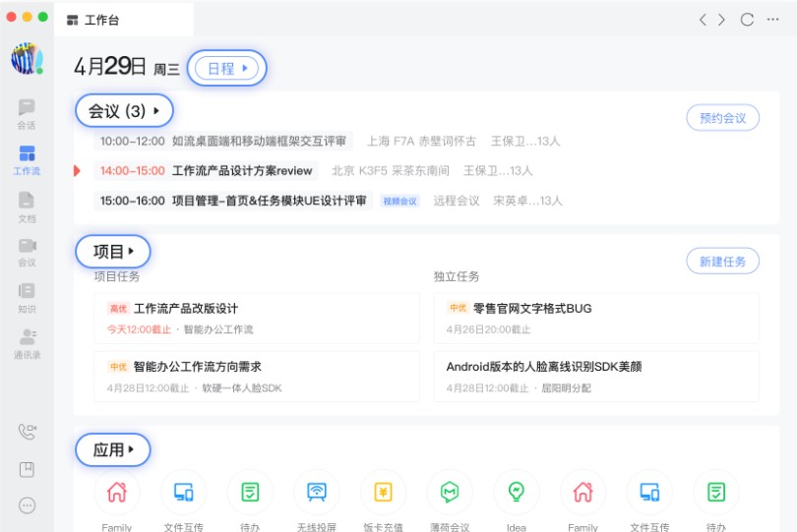Click the 预约会议 button
Image resolution: width=797 pixels, height=532 pixels.
click(x=722, y=118)
